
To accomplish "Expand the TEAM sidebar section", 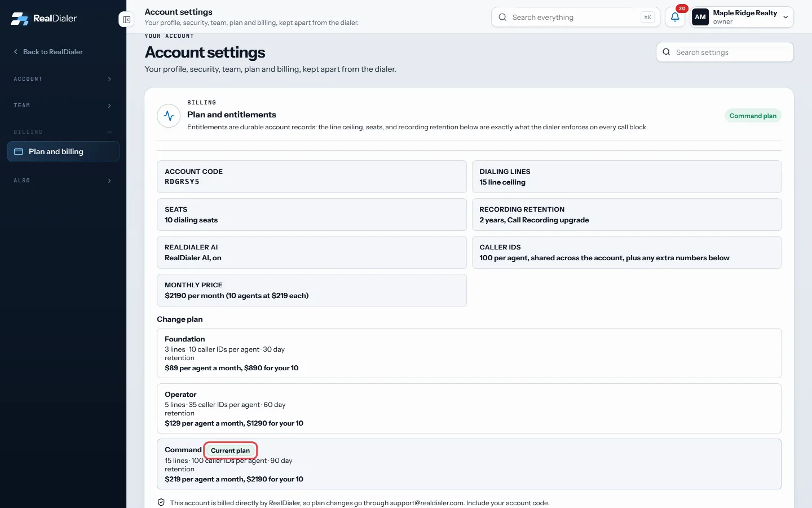I will 63,106.
